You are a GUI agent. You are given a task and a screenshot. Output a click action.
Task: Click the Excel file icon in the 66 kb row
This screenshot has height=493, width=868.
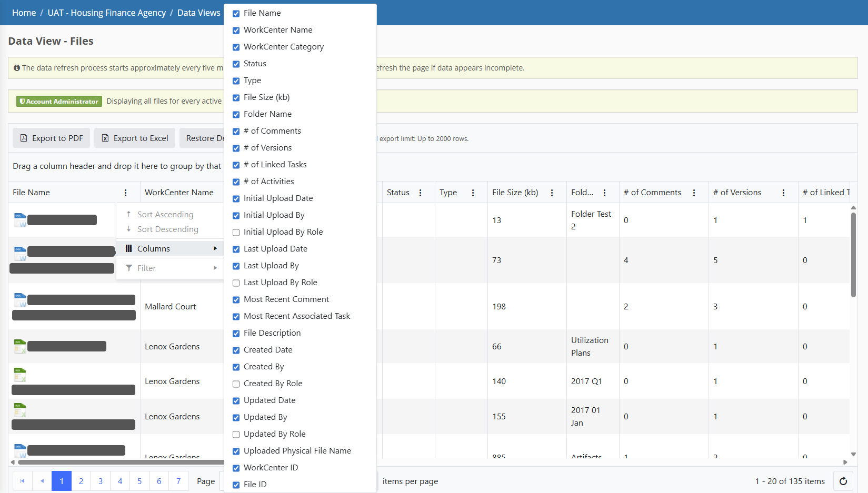click(x=20, y=346)
